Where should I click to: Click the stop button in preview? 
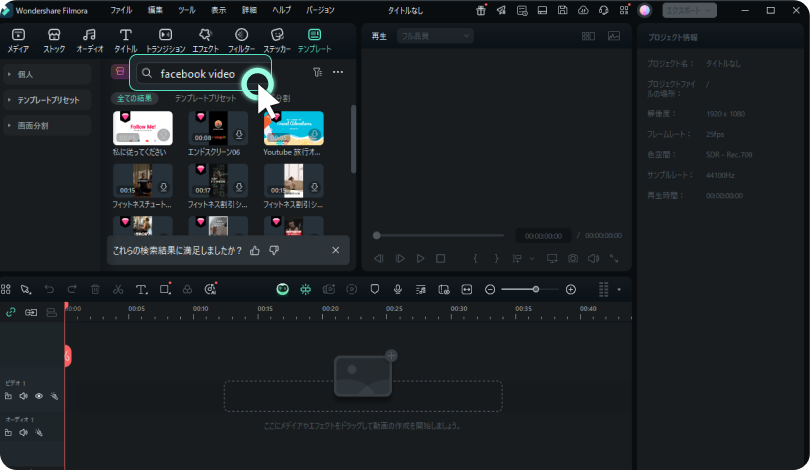(x=441, y=258)
